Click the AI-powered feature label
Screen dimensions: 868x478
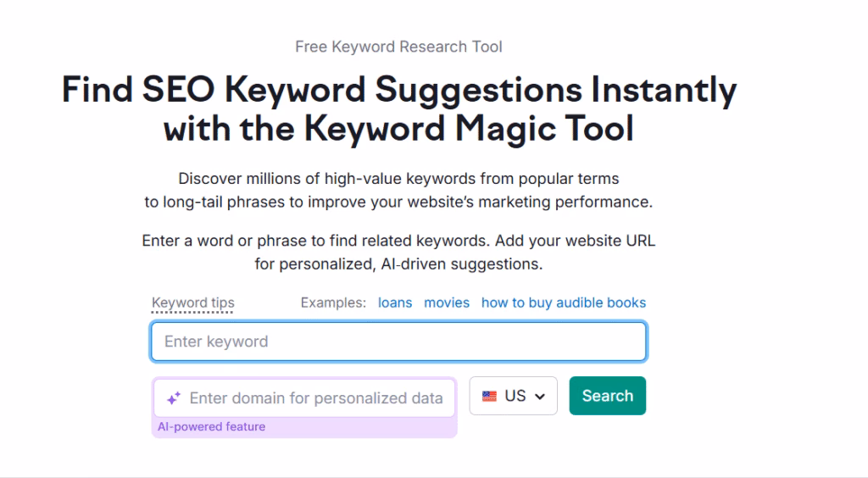pyautogui.click(x=211, y=427)
